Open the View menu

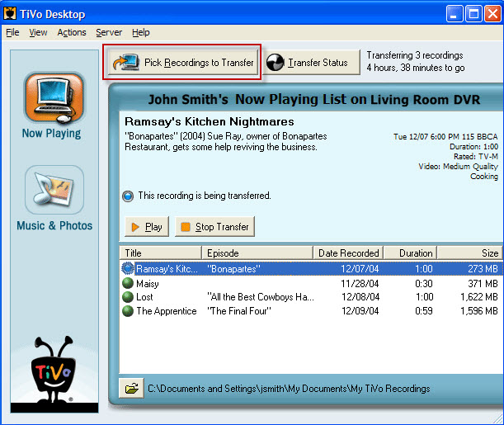38,32
